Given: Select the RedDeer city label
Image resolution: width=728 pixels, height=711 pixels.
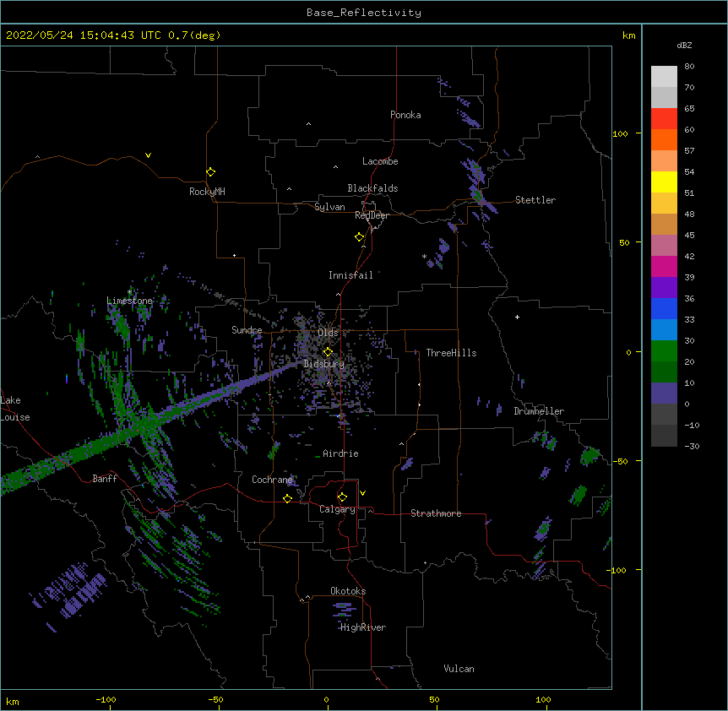Looking at the screenshot, I should tap(372, 216).
